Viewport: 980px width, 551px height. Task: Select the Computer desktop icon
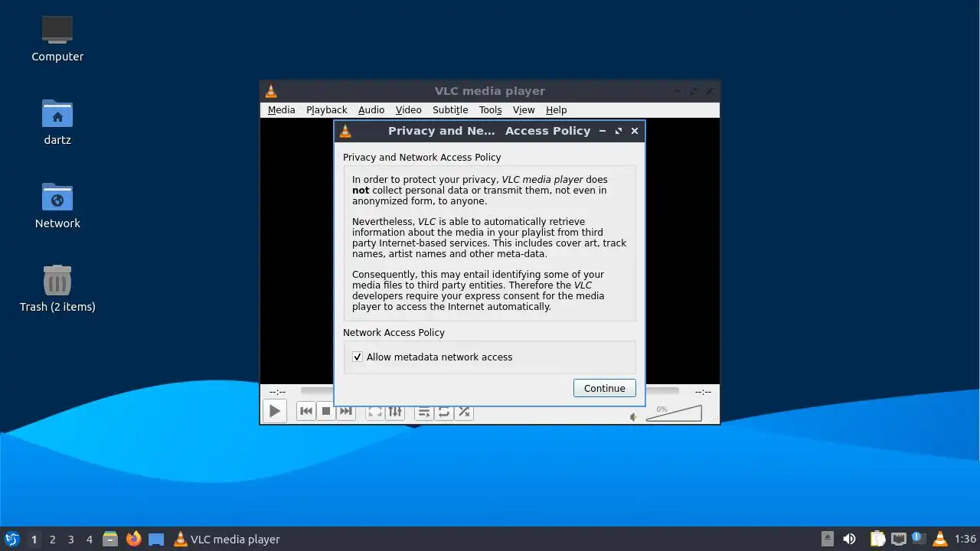tap(57, 38)
